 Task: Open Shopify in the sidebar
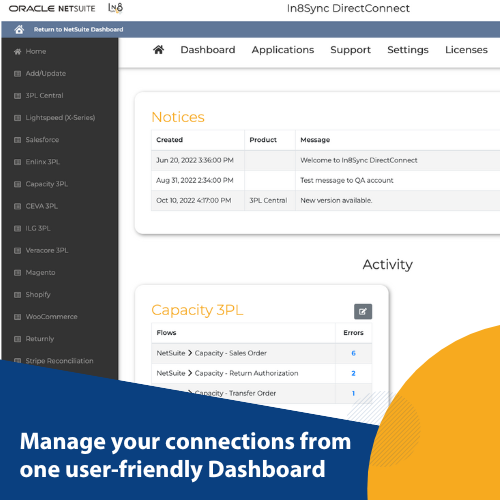(x=38, y=295)
